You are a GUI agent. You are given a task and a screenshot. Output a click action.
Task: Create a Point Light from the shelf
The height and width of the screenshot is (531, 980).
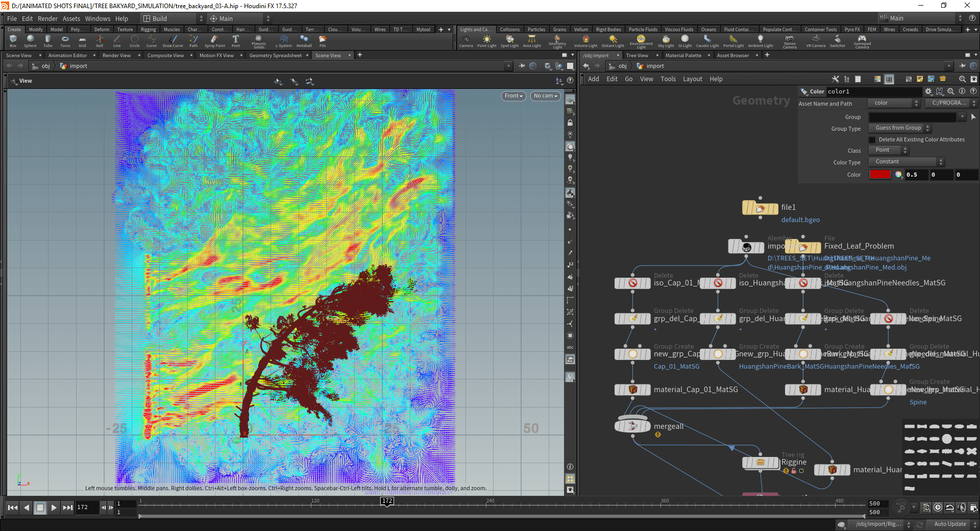(487, 41)
